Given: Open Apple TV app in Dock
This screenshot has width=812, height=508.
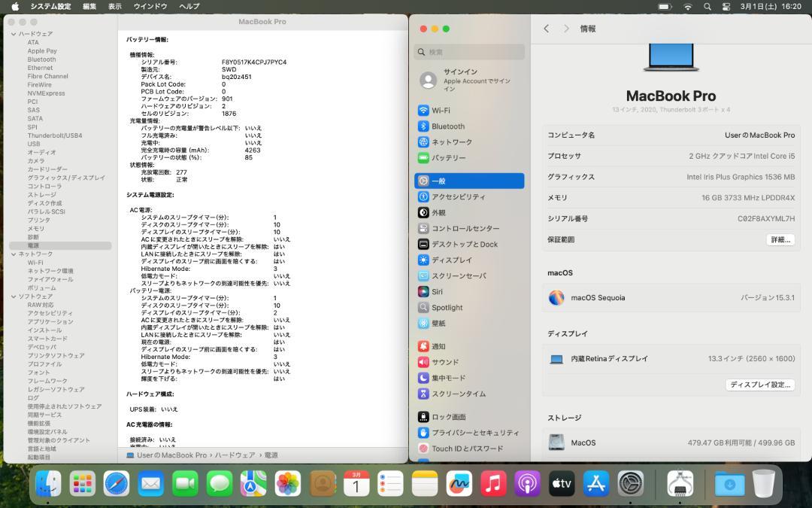Looking at the screenshot, I should 562,484.
